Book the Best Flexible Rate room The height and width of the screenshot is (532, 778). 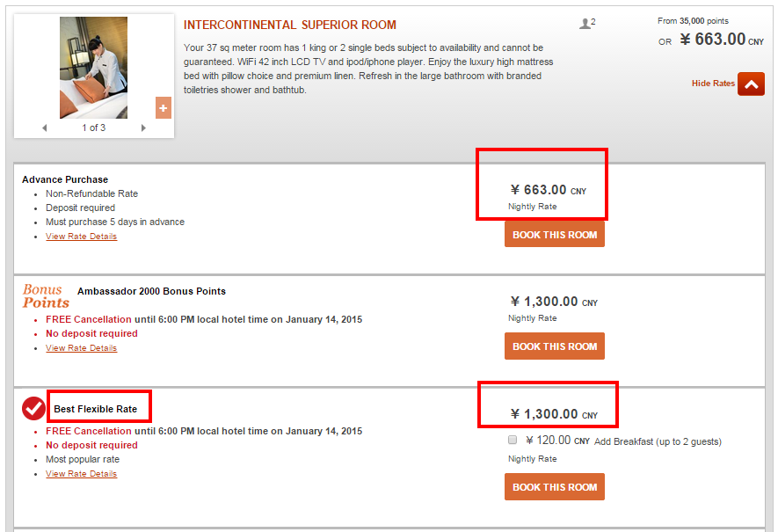(x=555, y=487)
